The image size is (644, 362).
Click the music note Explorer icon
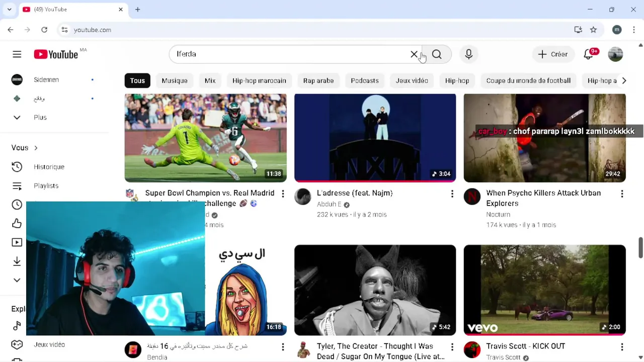17,326
